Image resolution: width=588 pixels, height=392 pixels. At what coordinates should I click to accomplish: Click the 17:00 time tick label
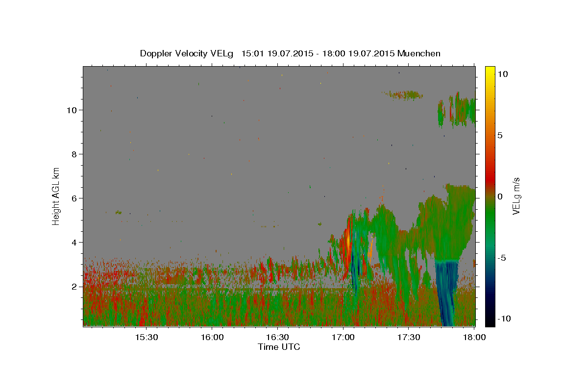343,338
